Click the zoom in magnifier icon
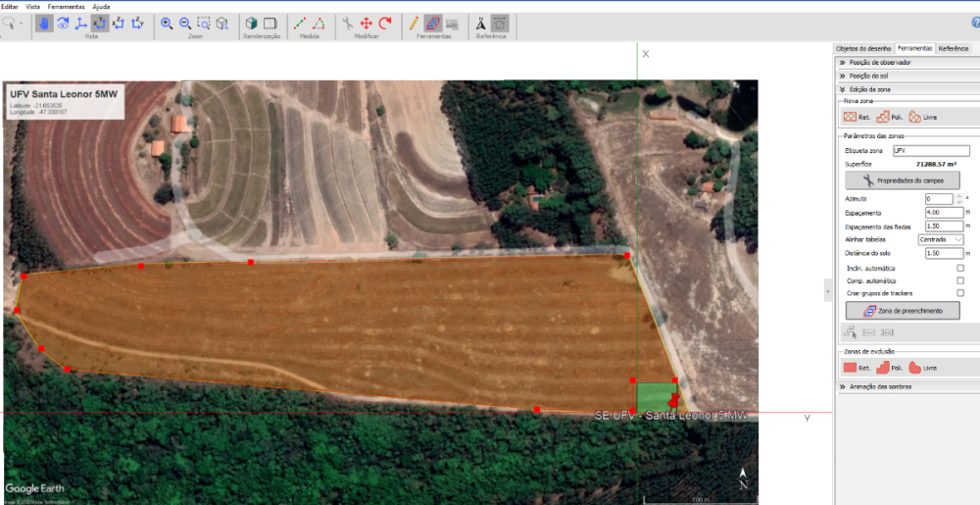 coord(167,23)
